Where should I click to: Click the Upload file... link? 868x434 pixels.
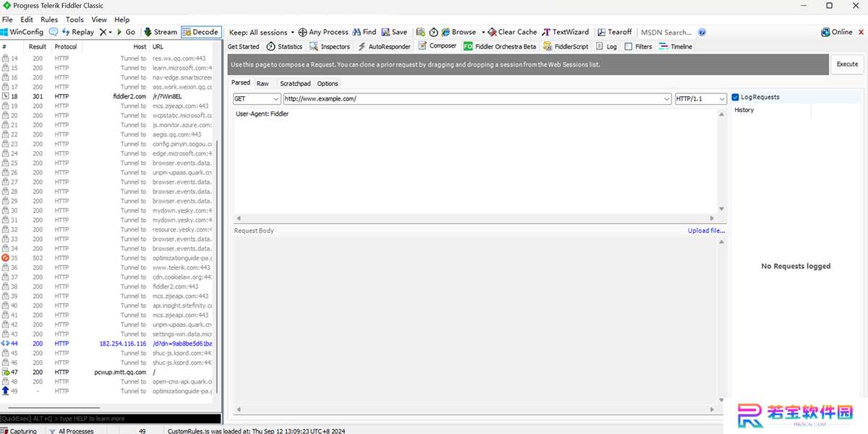tap(706, 231)
